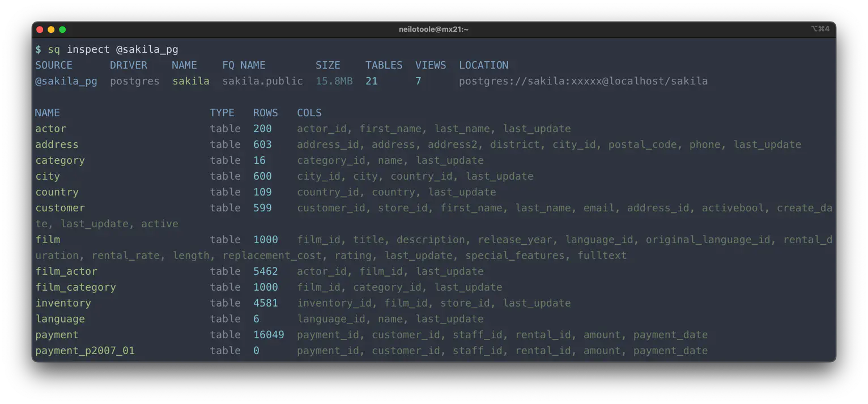This screenshot has width=868, height=404.
Task: Click the sakila name value
Action: point(191,81)
